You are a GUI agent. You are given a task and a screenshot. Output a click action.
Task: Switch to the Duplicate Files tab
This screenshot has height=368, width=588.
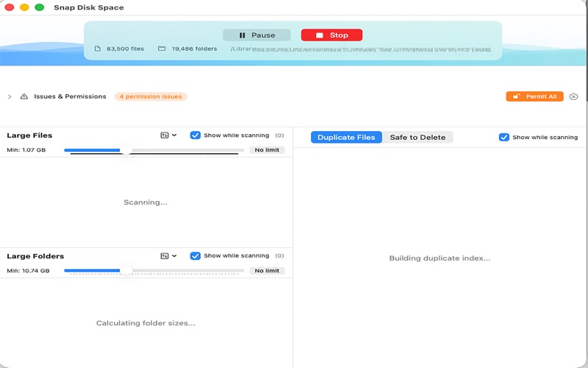coord(346,137)
